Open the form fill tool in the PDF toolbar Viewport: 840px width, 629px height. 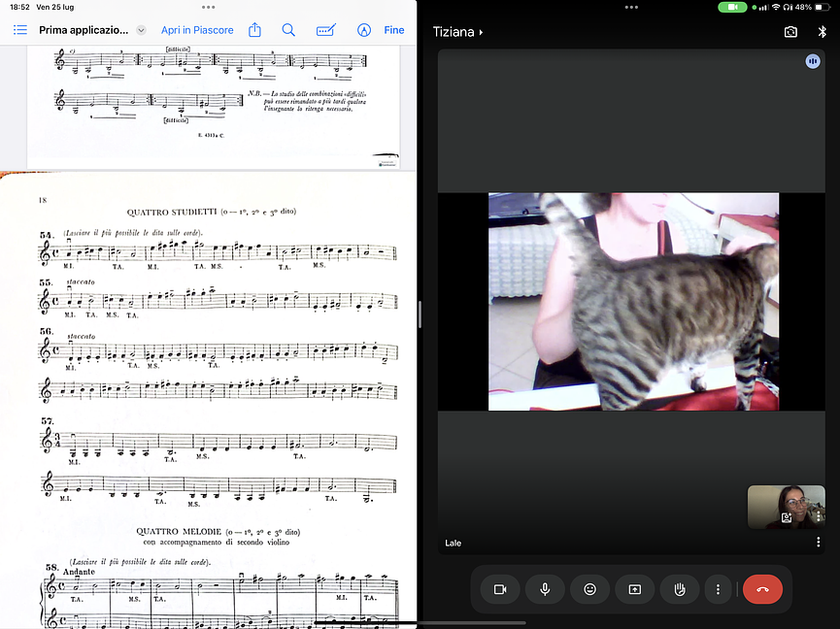click(x=325, y=30)
